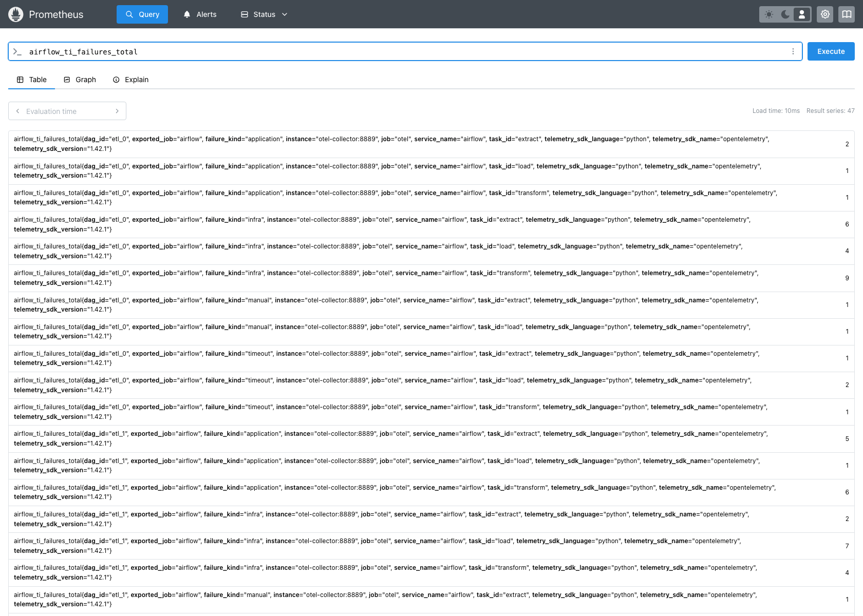This screenshot has width=863, height=616.
Task: Expand the Status dropdown menu
Action: (264, 14)
